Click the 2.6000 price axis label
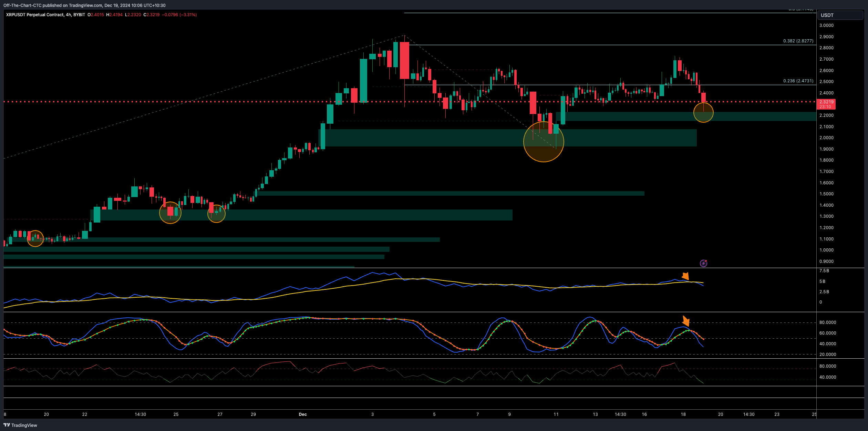The width and height of the screenshot is (868, 431). (826, 71)
